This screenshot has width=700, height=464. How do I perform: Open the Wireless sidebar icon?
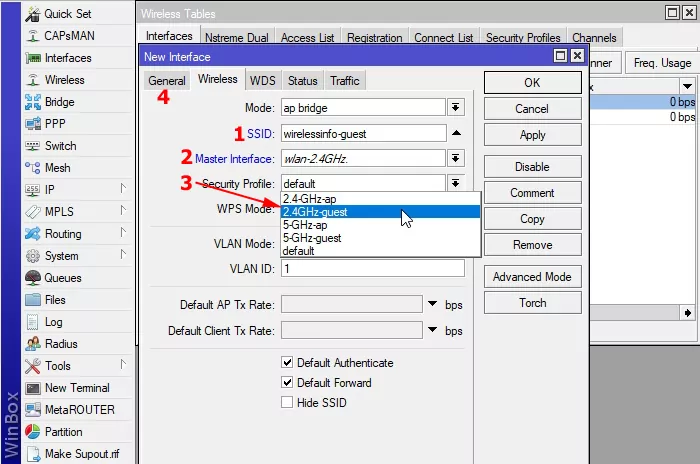[x=33, y=80]
